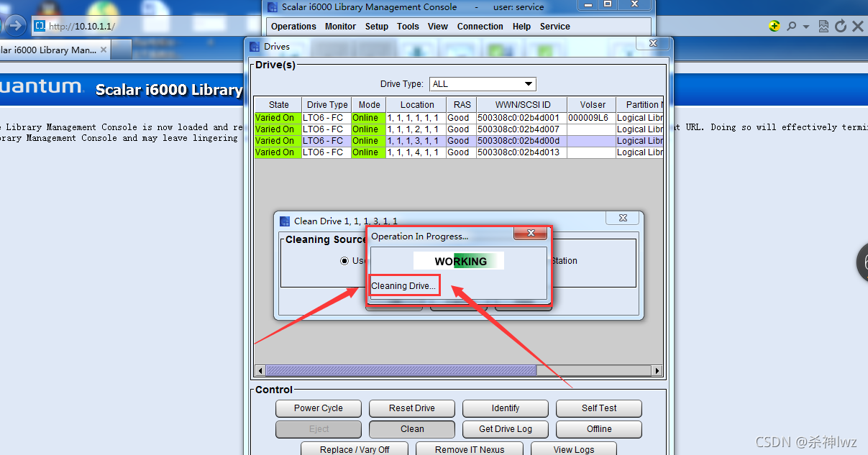Image resolution: width=868 pixels, height=455 pixels.
Task: Click the Remove IT Nexus button
Action: [470, 449]
